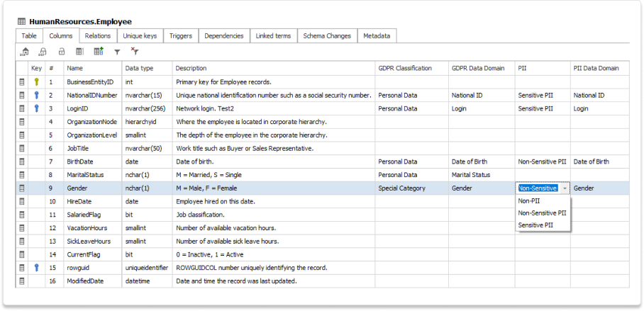This screenshot has width=644, height=311.
Task: Click the MaritalStatus PII empty cell
Action: [542, 175]
